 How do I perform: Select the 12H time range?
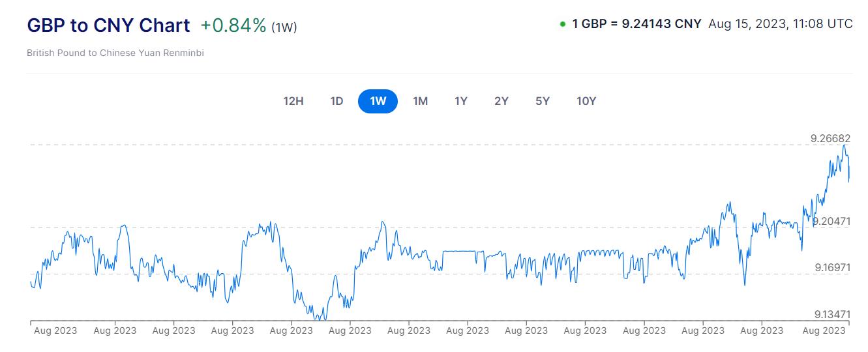(293, 101)
